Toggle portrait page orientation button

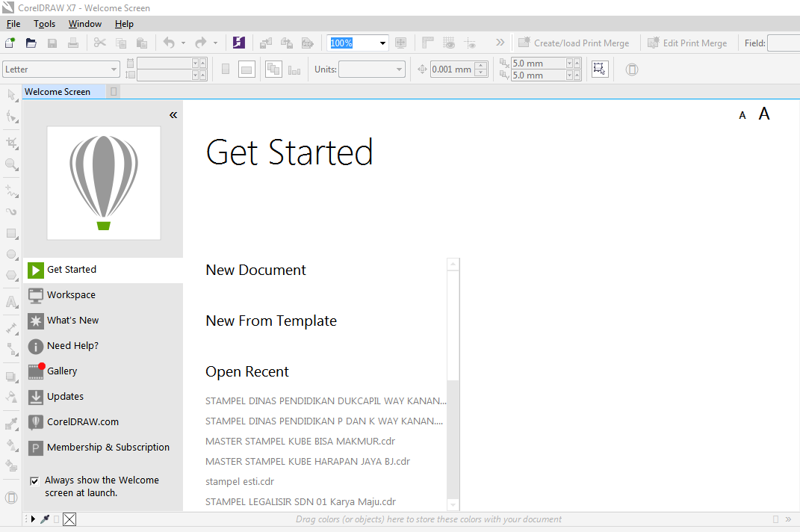(226, 69)
